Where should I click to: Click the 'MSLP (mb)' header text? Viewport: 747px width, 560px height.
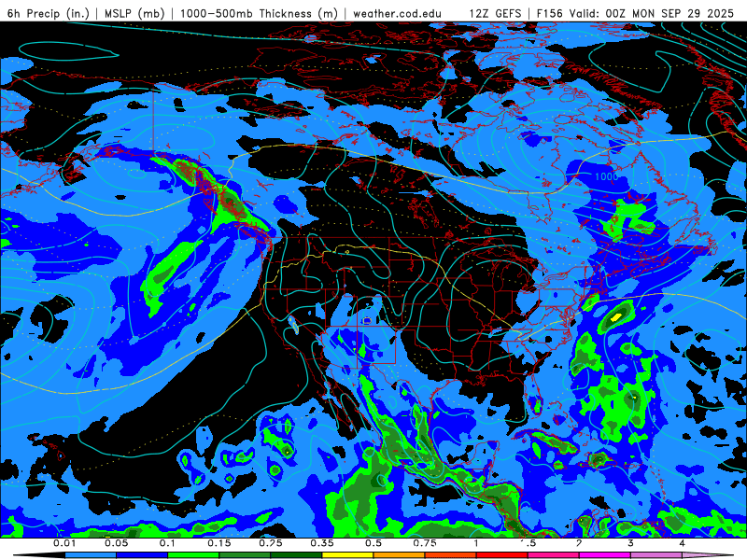[134, 13]
